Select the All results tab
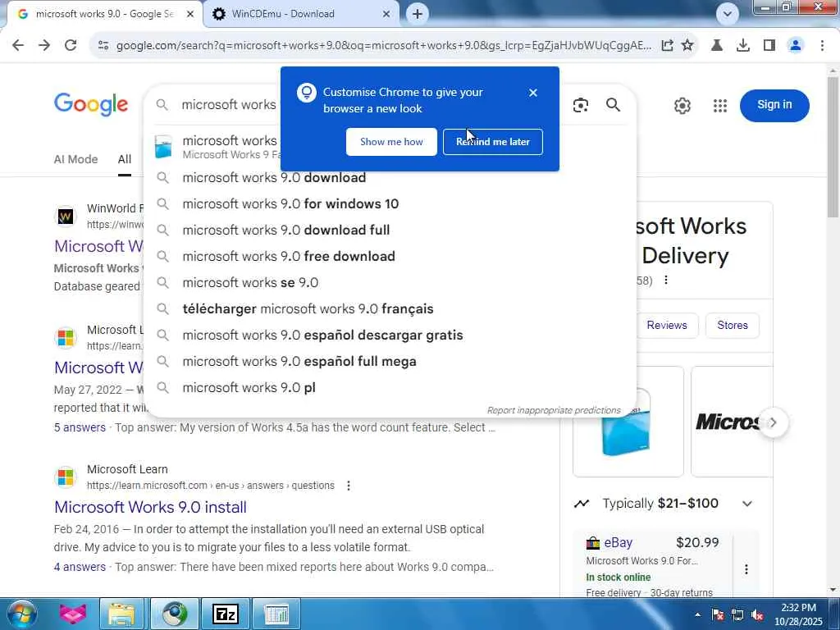Image resolution: width=840 pixels, height=630 pixels. click(x=125, y=159)
